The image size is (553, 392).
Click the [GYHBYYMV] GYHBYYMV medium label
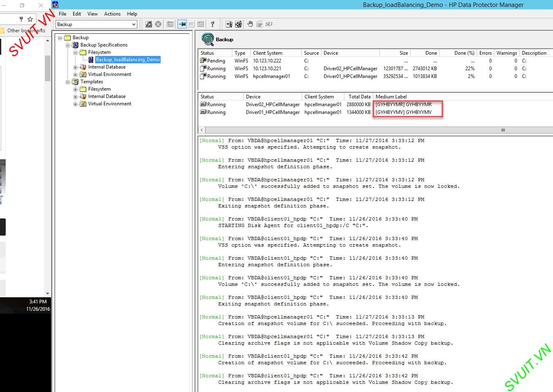tap(403, 112)
